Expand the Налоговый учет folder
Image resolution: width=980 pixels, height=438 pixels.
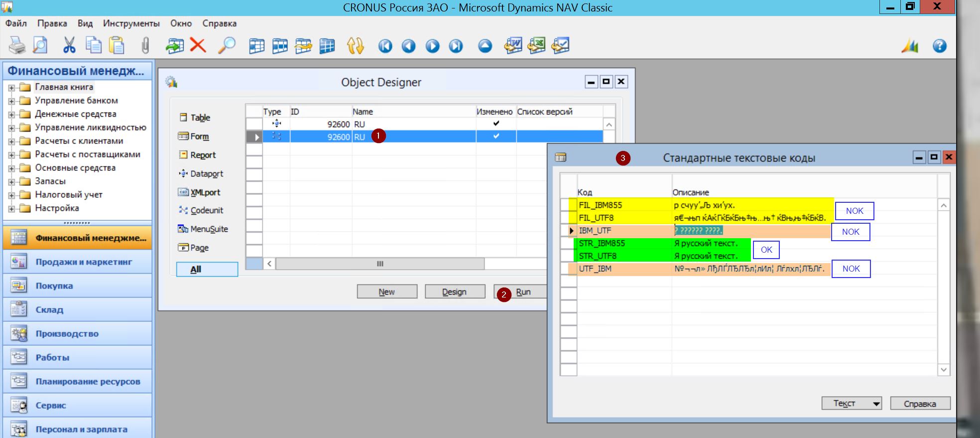(11, 195)
